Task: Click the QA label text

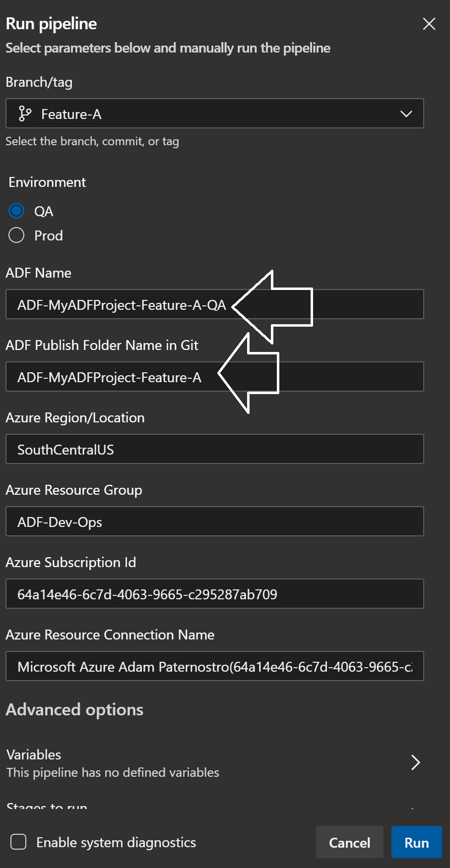Action: click(x=44, y=212)
